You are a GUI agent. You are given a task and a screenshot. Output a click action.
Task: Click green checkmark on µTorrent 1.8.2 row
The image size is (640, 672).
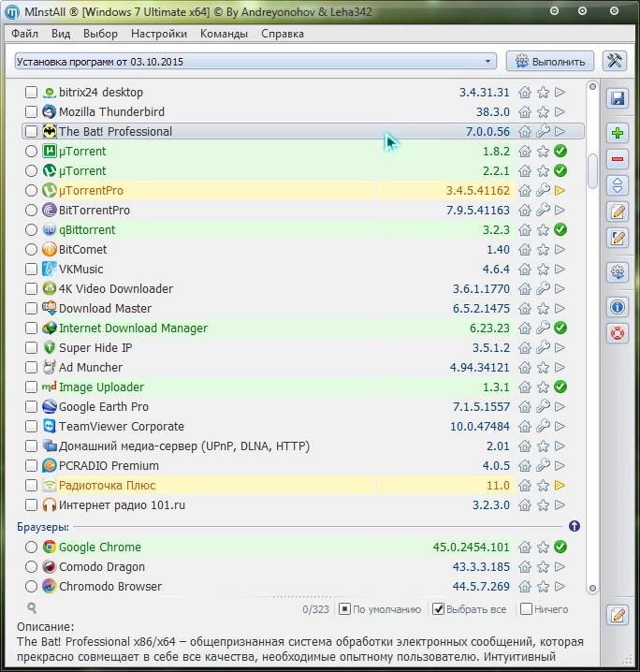tap(560, 151)
